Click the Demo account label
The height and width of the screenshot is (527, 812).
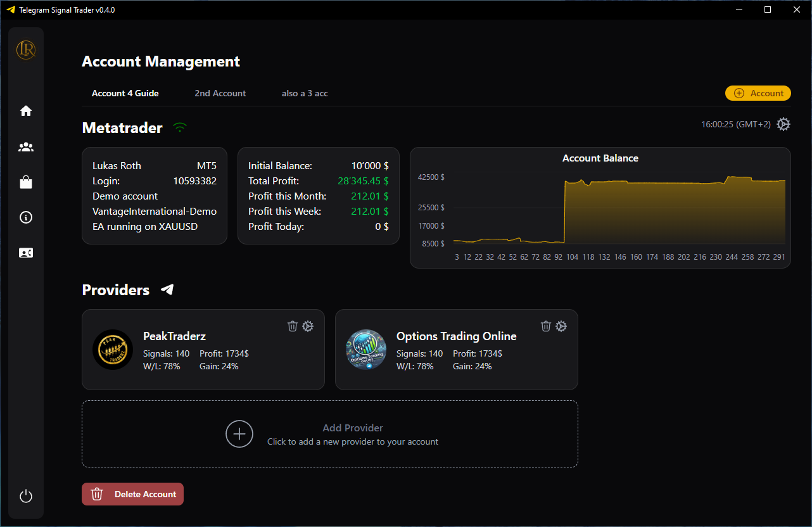click(x=125, y=196)
